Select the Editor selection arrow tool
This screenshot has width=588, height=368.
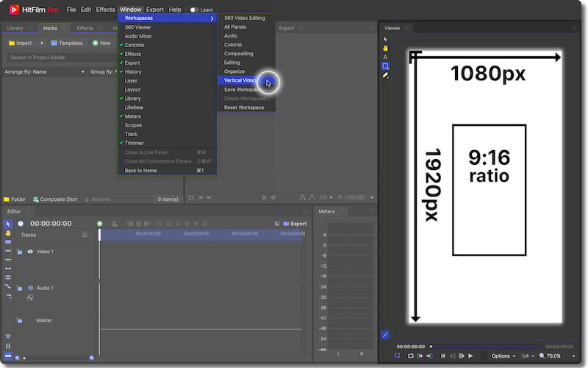pos(8,224)
